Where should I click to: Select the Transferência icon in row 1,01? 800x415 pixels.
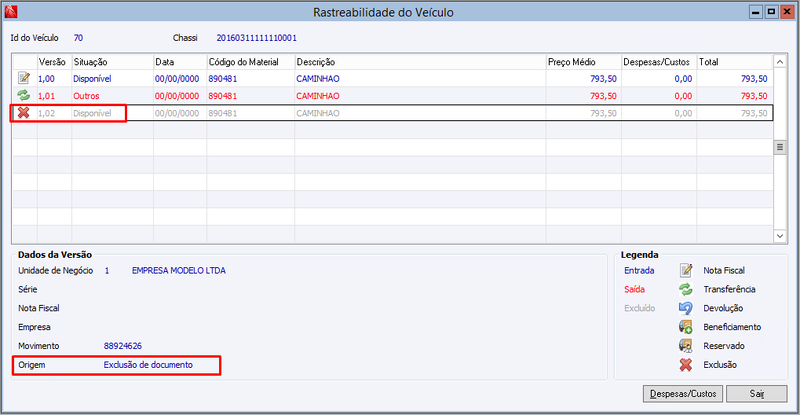click(23, 95)
